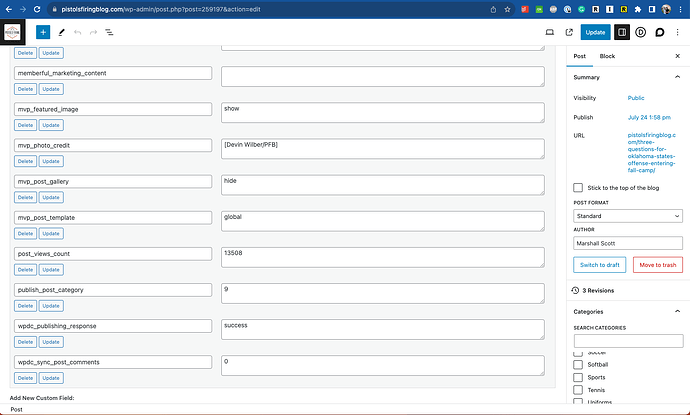Click Move to trash button
Viewport: 690px width, 415px height.
pos(657,265)
